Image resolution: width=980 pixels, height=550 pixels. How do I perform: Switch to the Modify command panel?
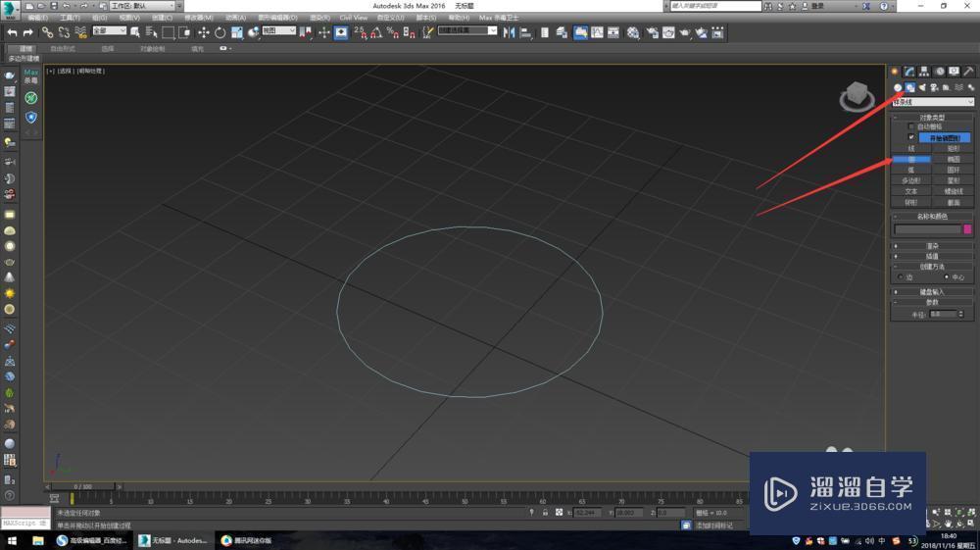tap(908, 72)
